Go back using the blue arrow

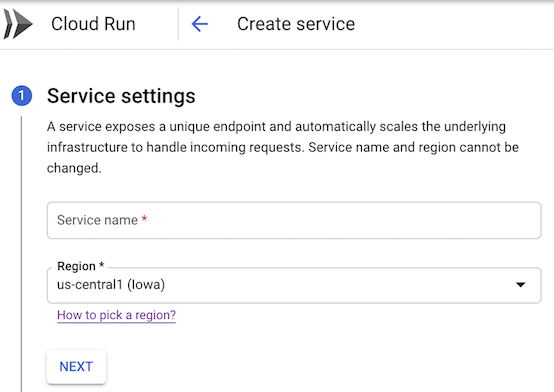[x=200, y=24]
